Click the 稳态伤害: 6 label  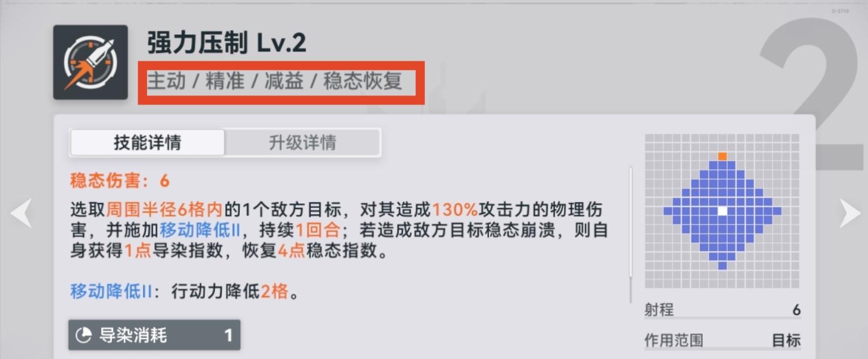click(x=120, y=181)
